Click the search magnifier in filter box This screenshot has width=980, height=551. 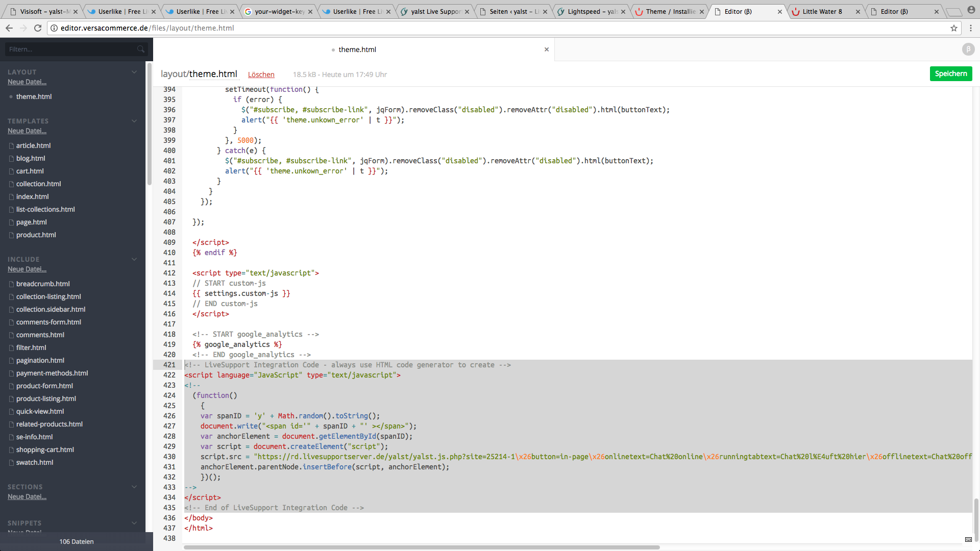[141, 49]
